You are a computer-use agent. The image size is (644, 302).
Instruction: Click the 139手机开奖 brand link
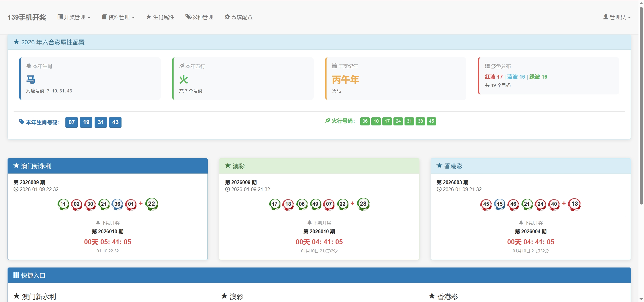click(x=27, y=17)
